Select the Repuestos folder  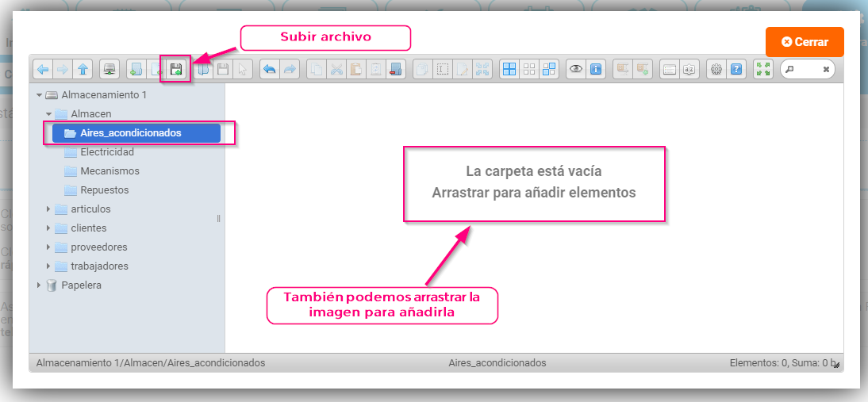104,190
